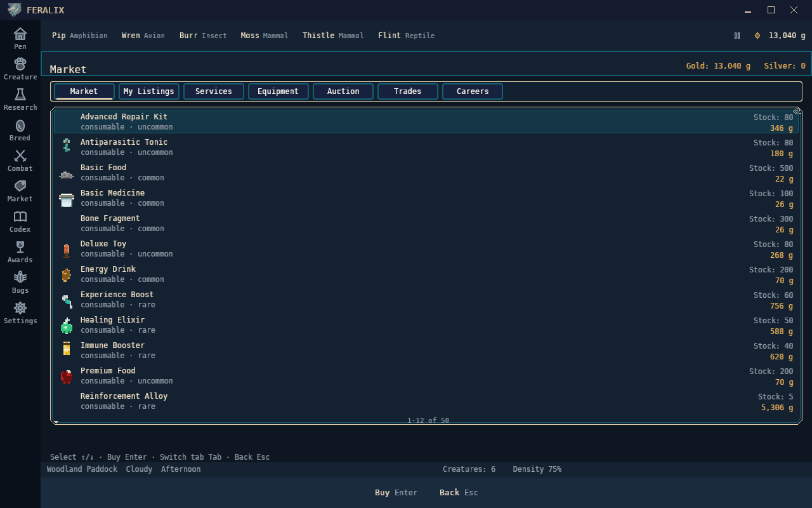This screenshot has height=508, width=812.
Task: Click the 5,306 g price
Action: (x=777, y=408)
